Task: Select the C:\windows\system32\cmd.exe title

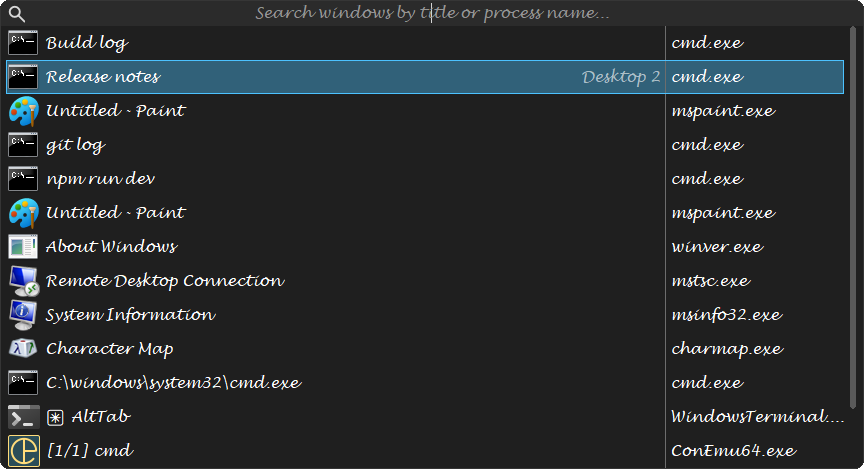Action: click(174, 383)
